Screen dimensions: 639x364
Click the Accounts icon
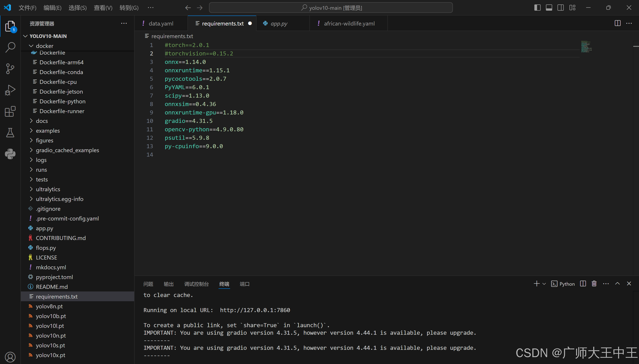pos(10,357)
